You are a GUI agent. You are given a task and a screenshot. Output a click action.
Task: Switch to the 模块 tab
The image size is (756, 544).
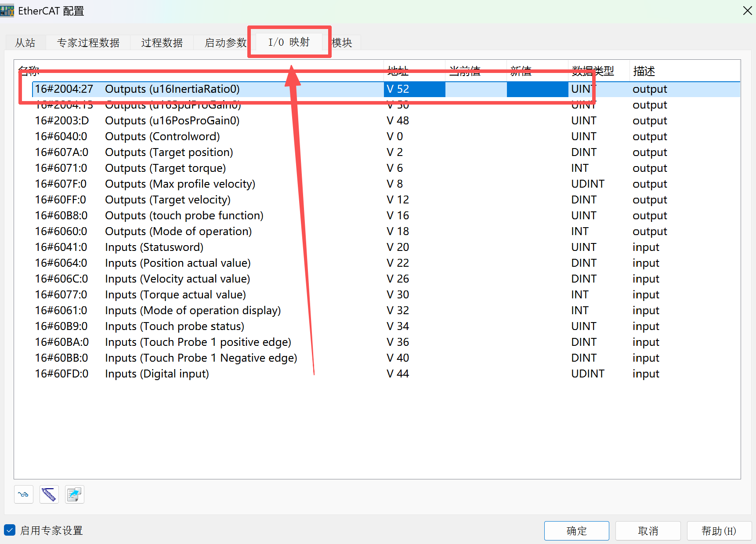342,43
